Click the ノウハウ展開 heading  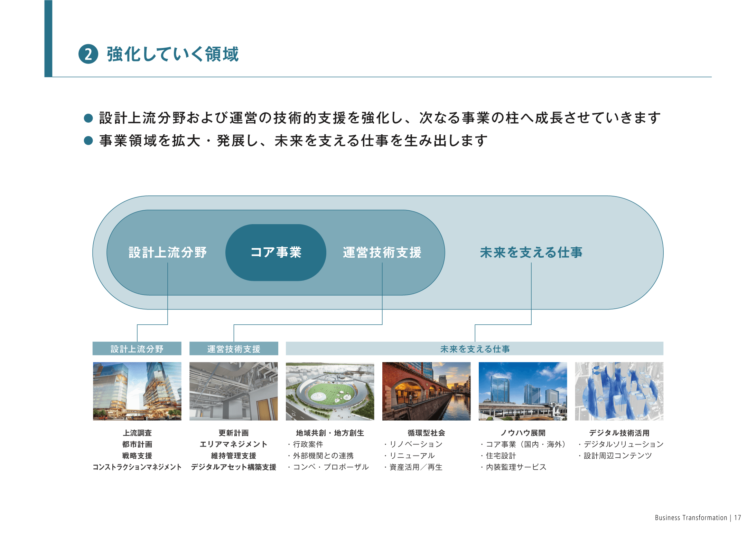pos(523,433)
